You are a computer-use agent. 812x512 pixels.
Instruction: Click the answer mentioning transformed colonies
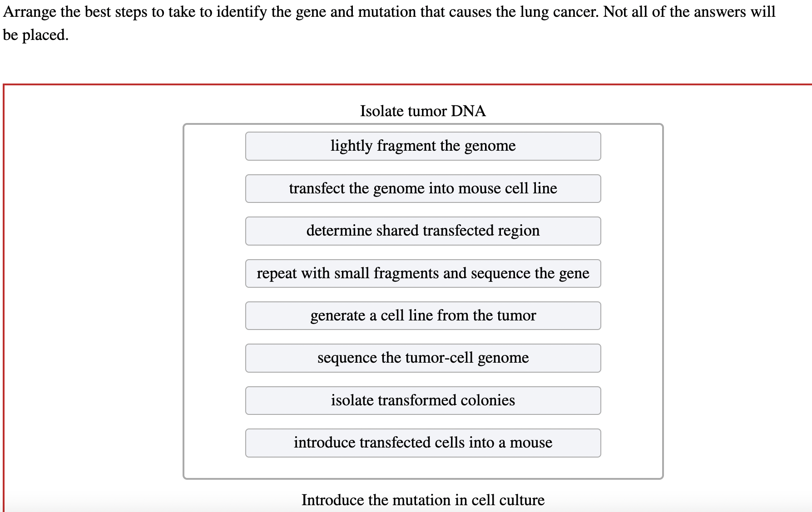tap(423, 400)
